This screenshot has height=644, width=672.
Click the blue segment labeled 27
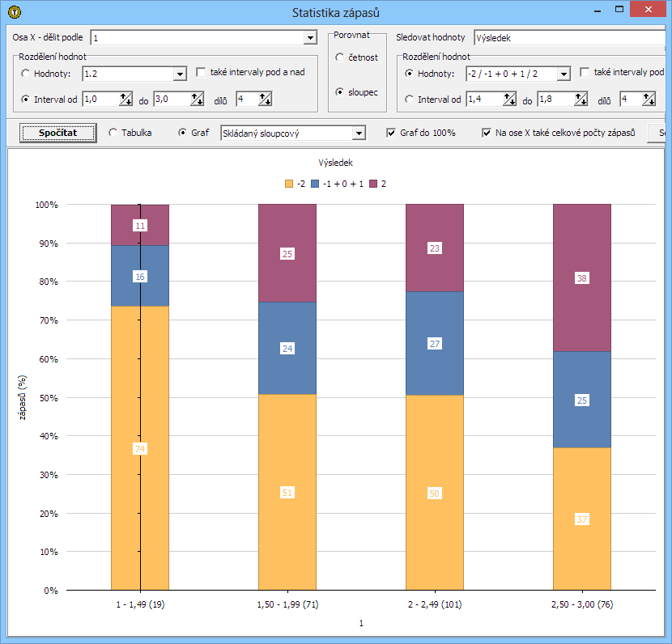pyautogui.click(x=435, y=343)
